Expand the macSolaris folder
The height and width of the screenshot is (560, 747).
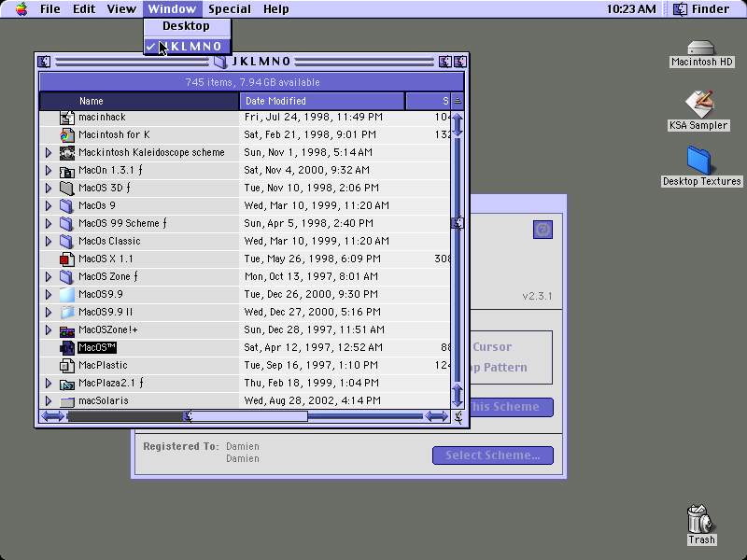click(49, 401)
